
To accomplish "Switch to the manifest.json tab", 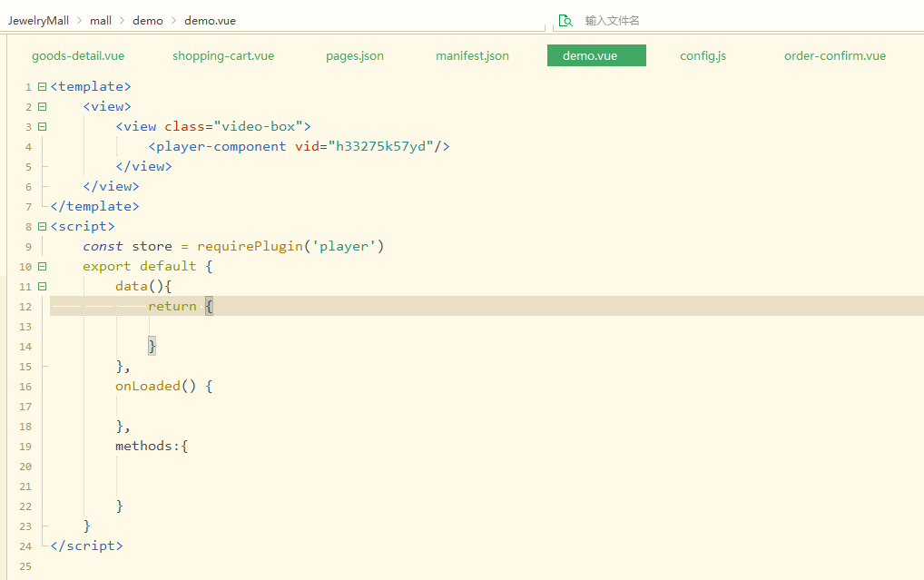I will (x=473, y=55).
